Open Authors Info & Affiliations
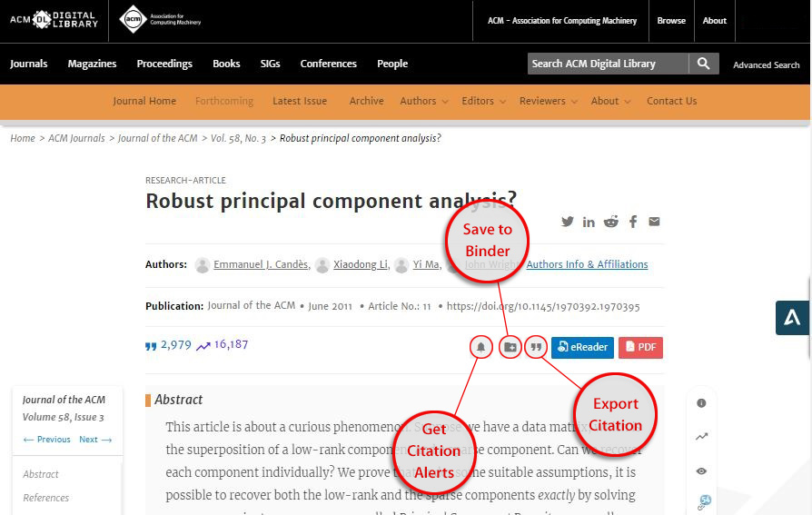This screenshot has width=812, height=515. click(x=587, y=264)
